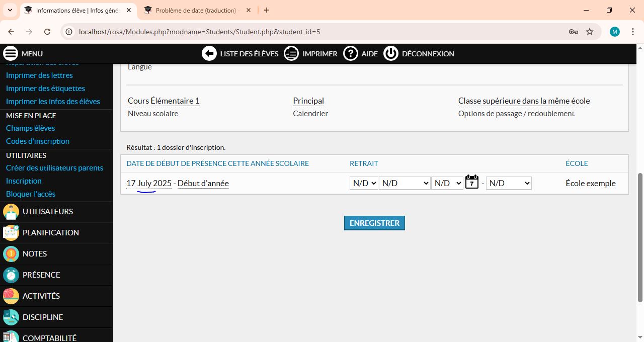
Task: Open Imprimer des lettres link
Action: point(39,75)
